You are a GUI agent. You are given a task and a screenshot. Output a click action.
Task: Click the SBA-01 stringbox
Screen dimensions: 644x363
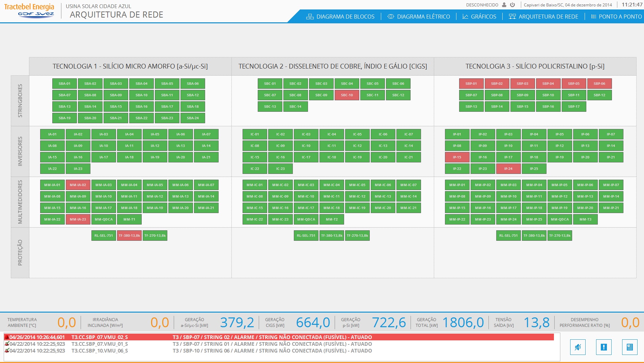click(x=64, y=84)
